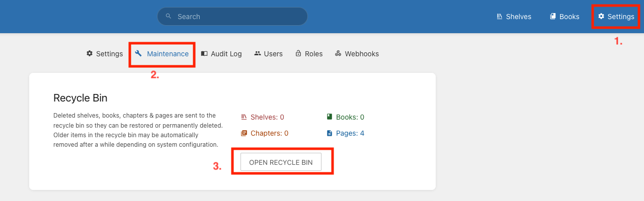The image size is (644, 201).
Task: Click the gear icon in the top header
Action: point(601,17)
